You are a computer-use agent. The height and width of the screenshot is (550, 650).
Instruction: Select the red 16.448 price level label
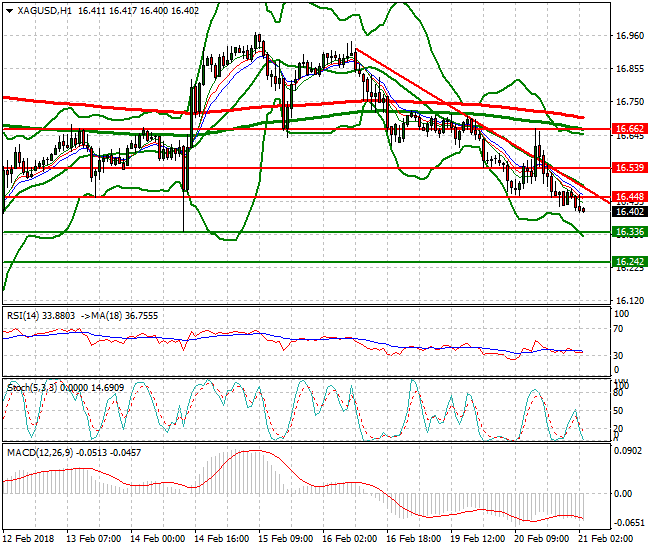click(x=630, y=196)
